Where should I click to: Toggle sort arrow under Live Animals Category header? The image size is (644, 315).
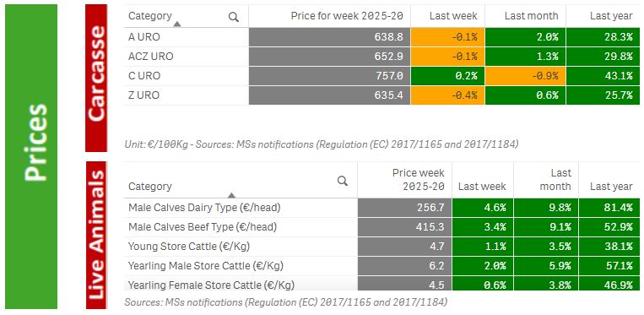click(231, 195)
